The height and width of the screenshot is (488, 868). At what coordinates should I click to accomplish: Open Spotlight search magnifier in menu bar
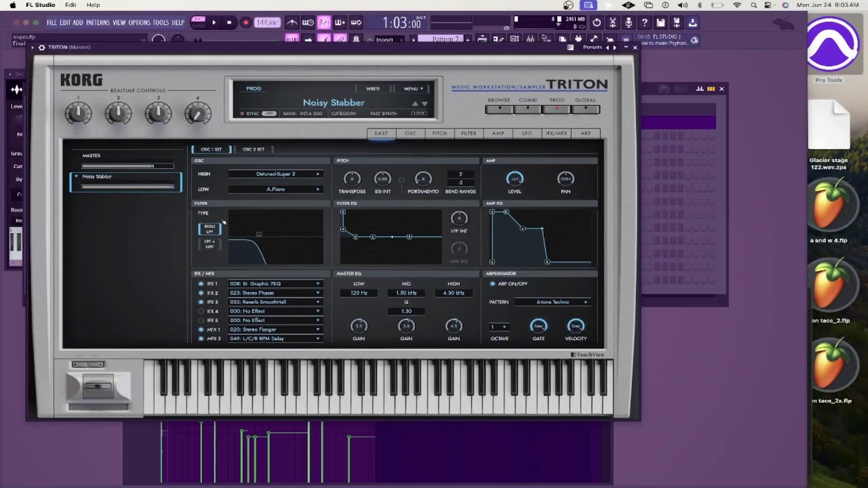click(x=753, y=5)
